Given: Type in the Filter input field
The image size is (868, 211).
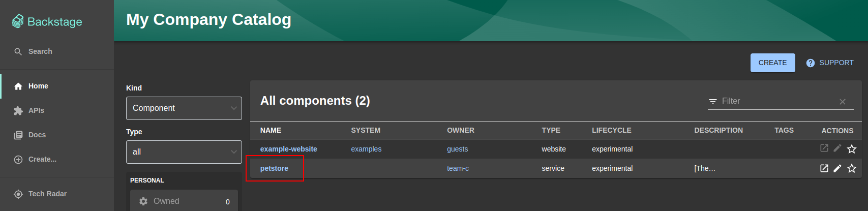Looking at the screenshot, I should click(x=776, y=101).
